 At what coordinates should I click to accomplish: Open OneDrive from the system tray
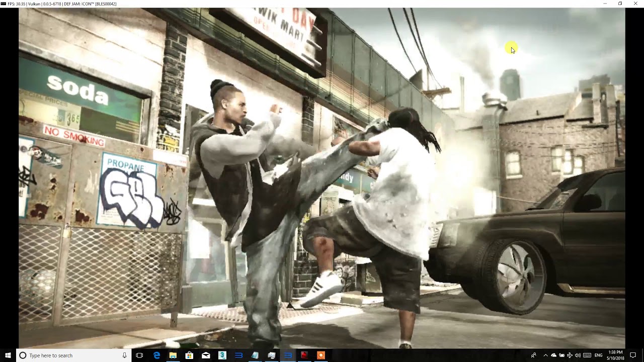coord(554,355)
